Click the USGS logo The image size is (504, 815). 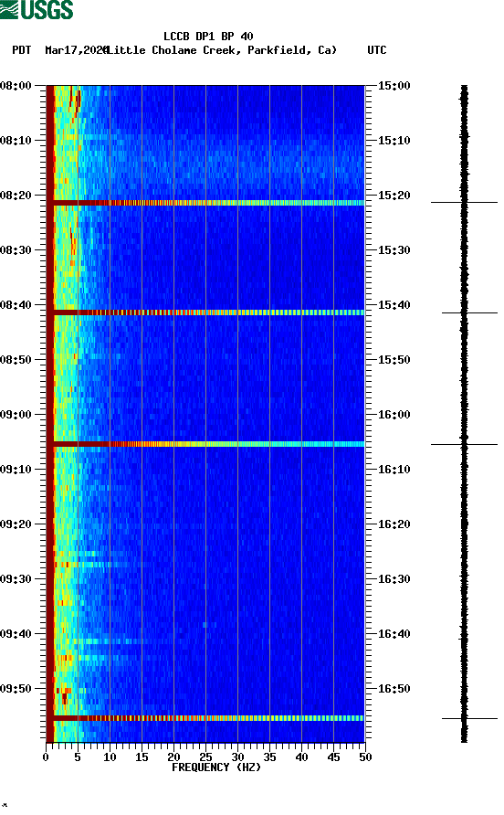pyautogui.click(x=37, y=9)
